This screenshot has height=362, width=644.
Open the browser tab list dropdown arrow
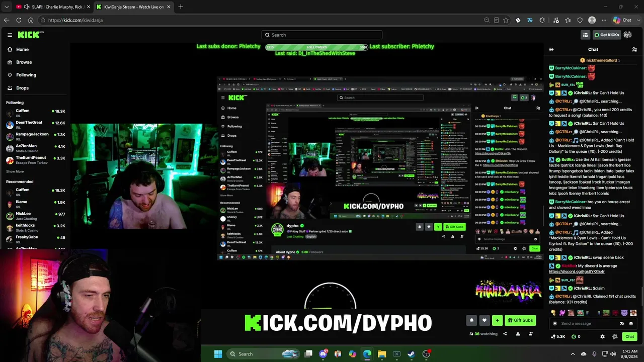(x=7, y=7)
